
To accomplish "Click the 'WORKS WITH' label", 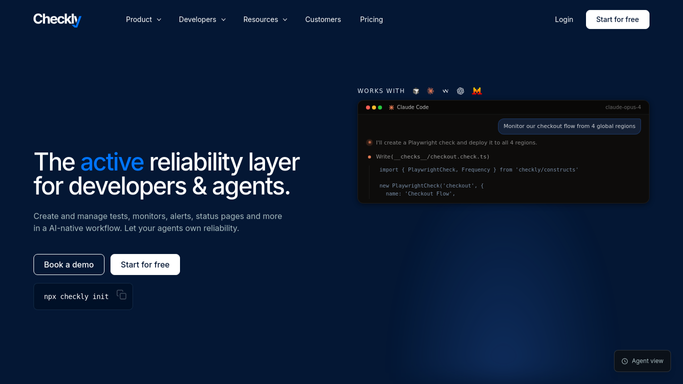I will click(x=381, y=91).
